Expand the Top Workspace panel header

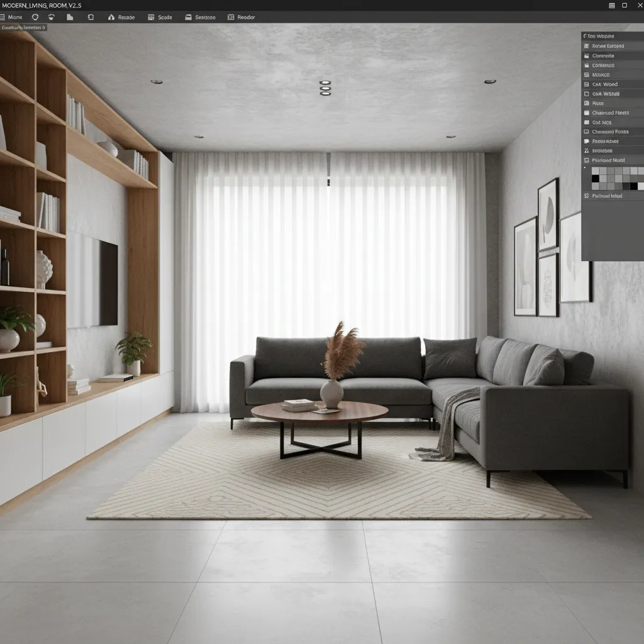coord(604,36)
